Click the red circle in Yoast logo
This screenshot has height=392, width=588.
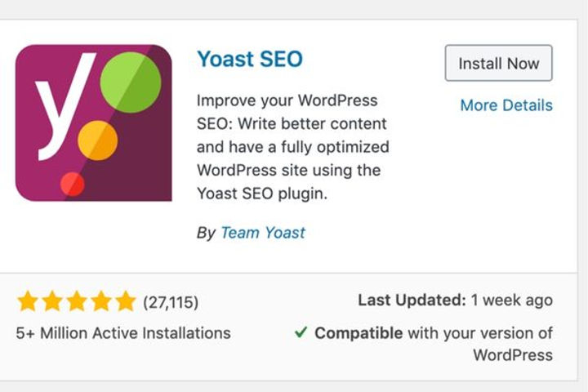point(73,185)
